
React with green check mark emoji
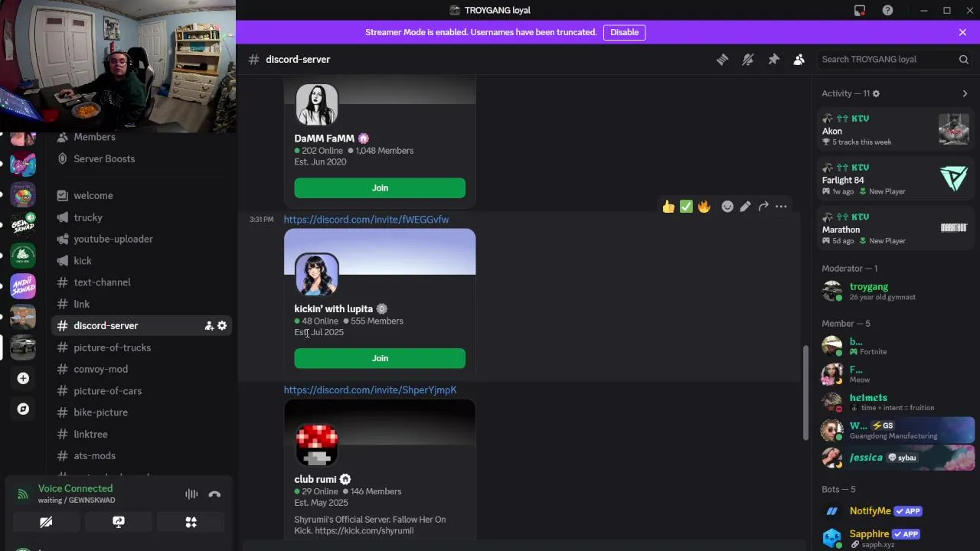686,207
